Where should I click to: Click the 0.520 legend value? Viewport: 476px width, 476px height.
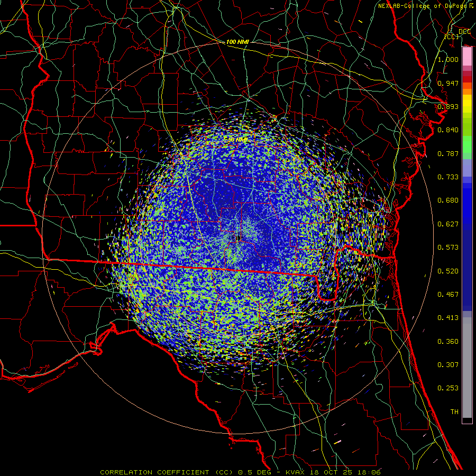point(448,271)
